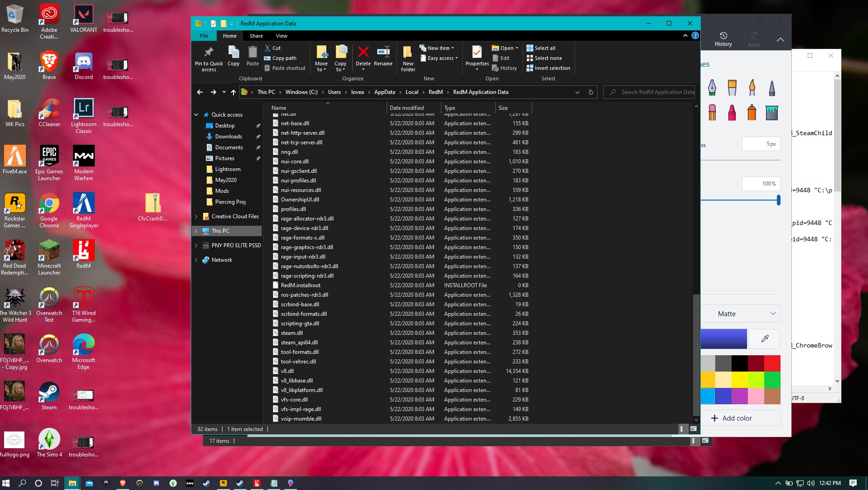Pick the black color swatch in Paint 3D
The height and width of the screenshot is (490, 868).
pos(740,363)
